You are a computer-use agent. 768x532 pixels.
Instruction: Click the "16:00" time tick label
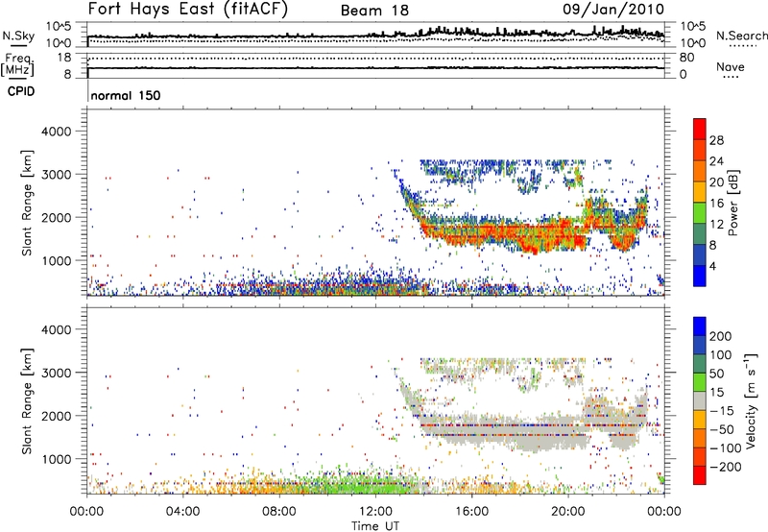(x=471, y=512)
